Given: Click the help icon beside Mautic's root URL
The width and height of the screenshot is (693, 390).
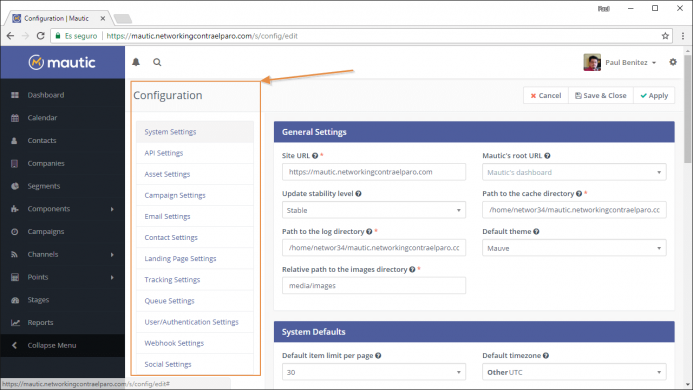Looking at the screenshot, I should point(547,156).
